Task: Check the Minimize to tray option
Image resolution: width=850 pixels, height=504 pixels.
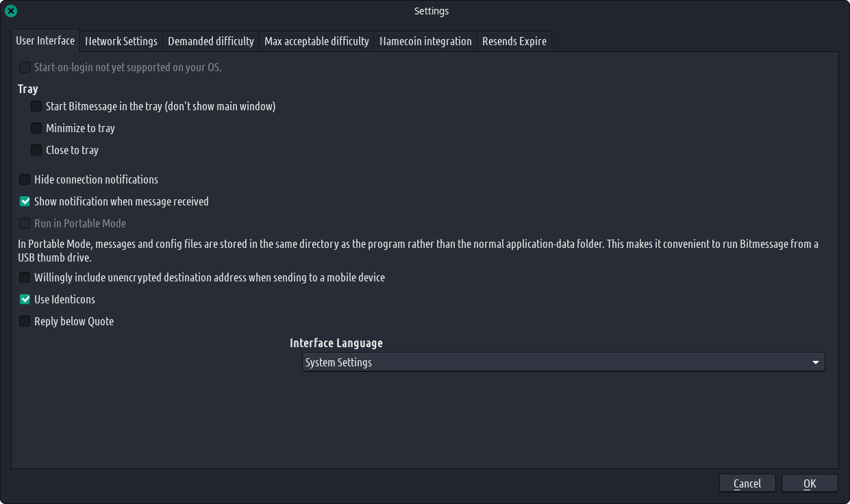Action: [x=36, y=128]
